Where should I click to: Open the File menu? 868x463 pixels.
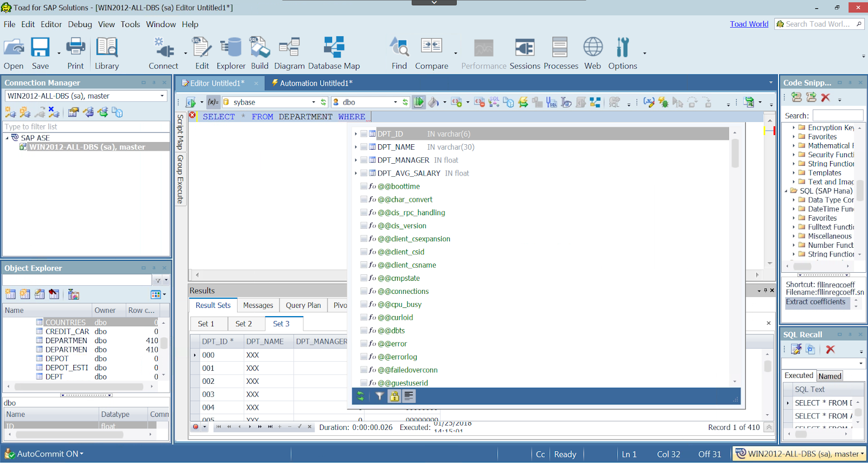(x=9, y=24)
